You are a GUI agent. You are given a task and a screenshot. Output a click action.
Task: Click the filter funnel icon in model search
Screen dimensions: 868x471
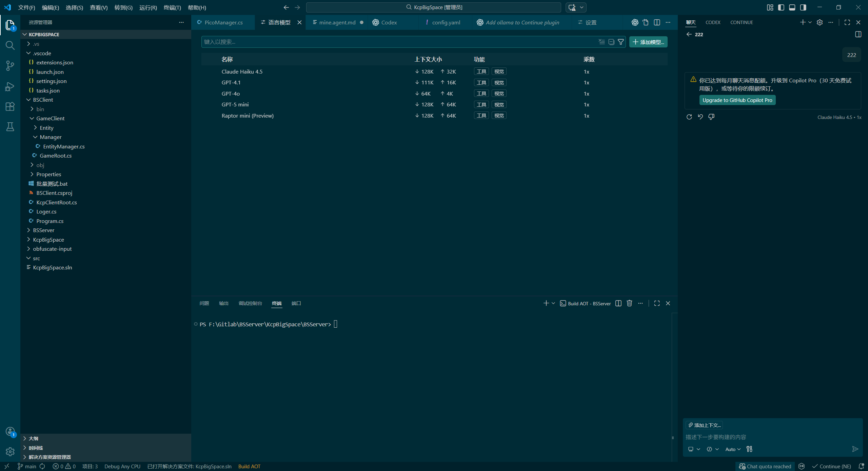coord(621,42)
